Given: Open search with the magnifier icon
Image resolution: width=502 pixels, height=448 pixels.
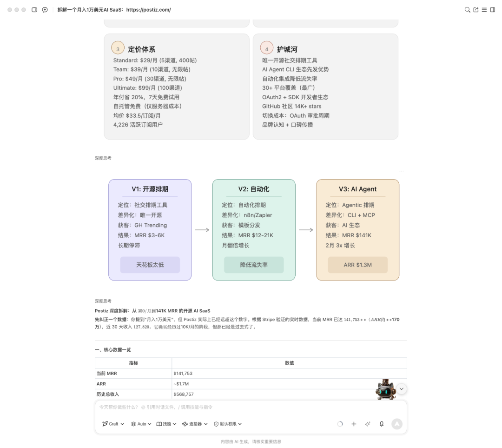Looking at the screenshot, I should click(468, 10).
